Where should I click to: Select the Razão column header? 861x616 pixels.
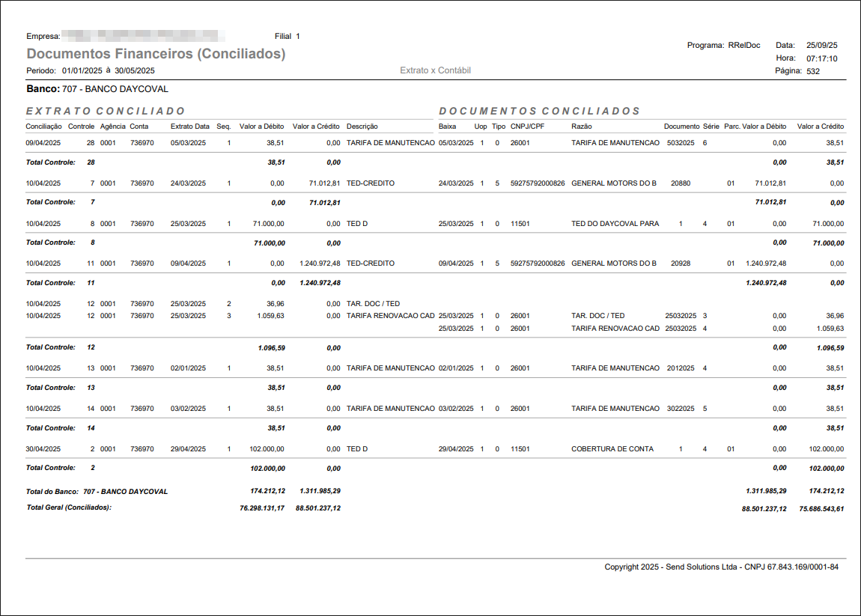pyautogui.click(x=582, y=126)
